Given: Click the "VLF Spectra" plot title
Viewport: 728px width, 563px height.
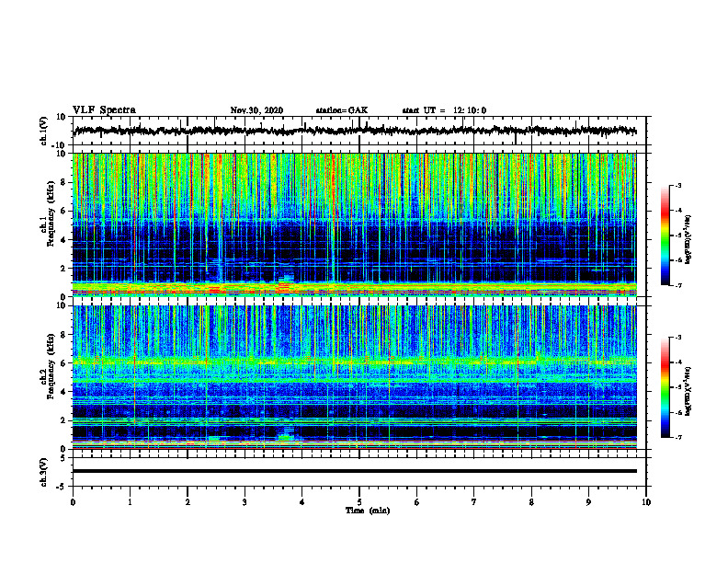Looking at the screenshot, I should [x=104, y=110].
